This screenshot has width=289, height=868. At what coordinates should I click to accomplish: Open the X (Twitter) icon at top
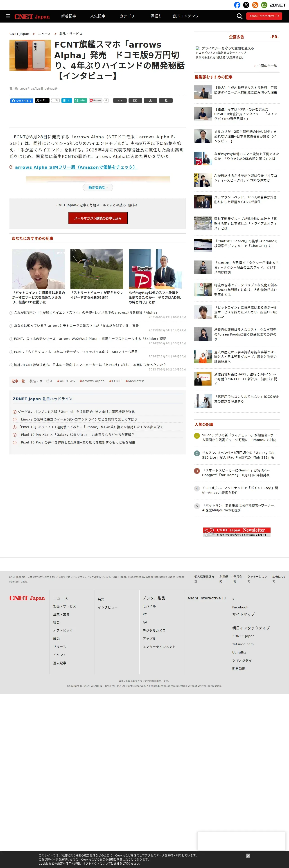[x=246, y=5]
